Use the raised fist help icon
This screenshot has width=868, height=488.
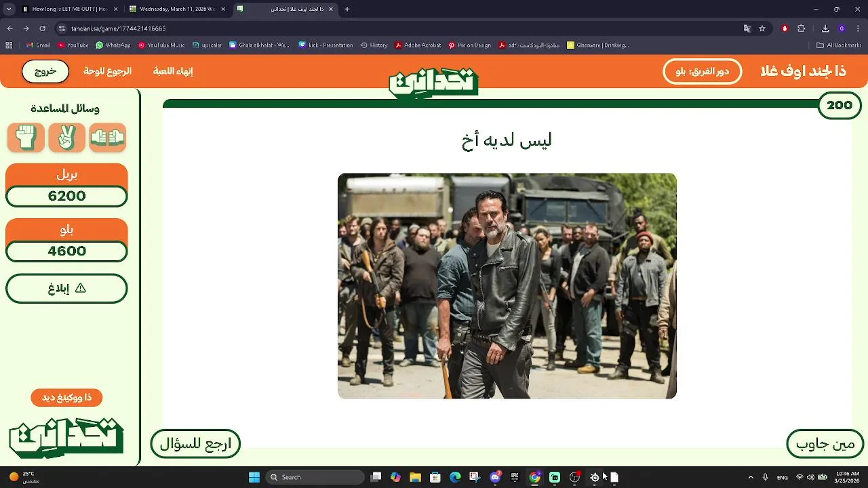26,138
